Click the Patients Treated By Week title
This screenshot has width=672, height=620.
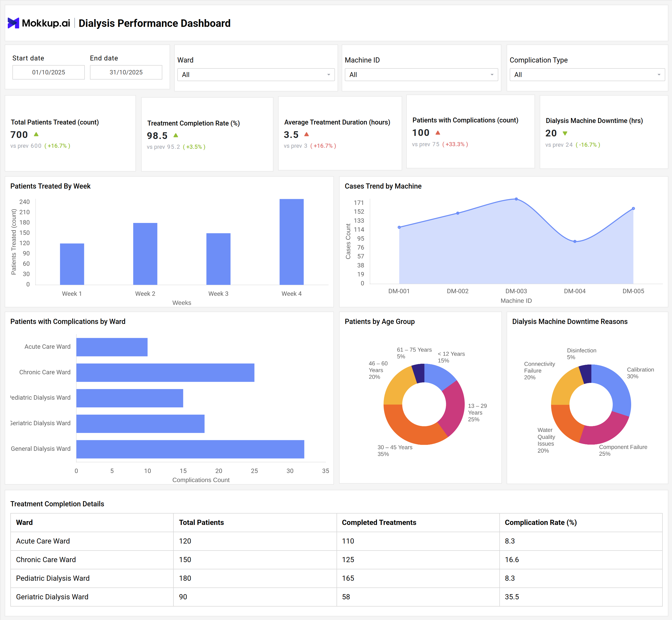(x=50, y=186)
